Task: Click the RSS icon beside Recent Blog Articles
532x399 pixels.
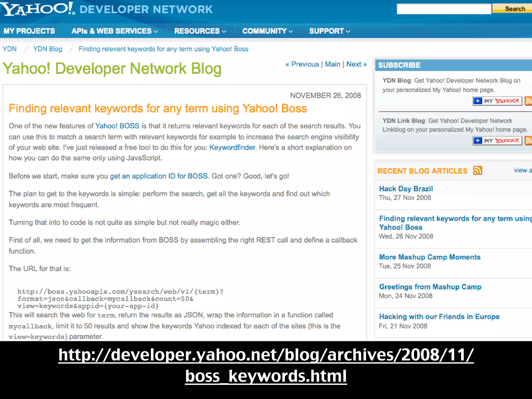Action: (x=477, y=170)
